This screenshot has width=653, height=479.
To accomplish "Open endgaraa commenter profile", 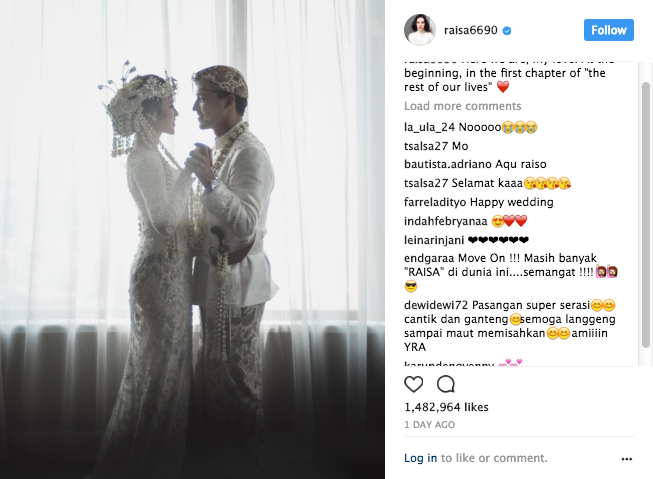I will pyautogui.click(x=429, y=258).
